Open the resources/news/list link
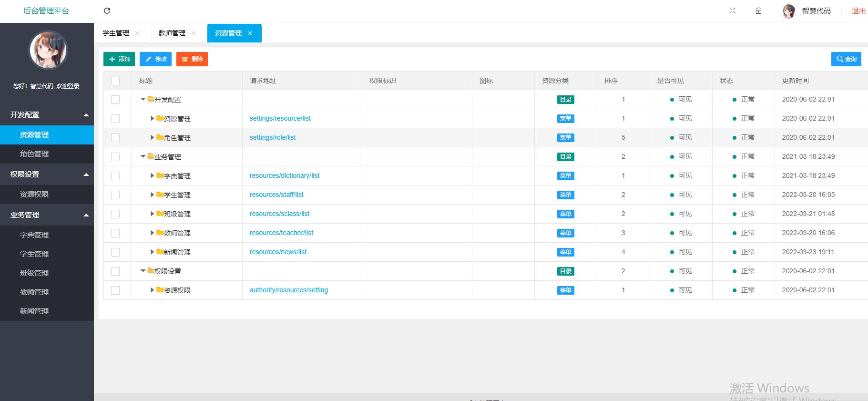This screenshot has height=401, width=868. point(278,252)
